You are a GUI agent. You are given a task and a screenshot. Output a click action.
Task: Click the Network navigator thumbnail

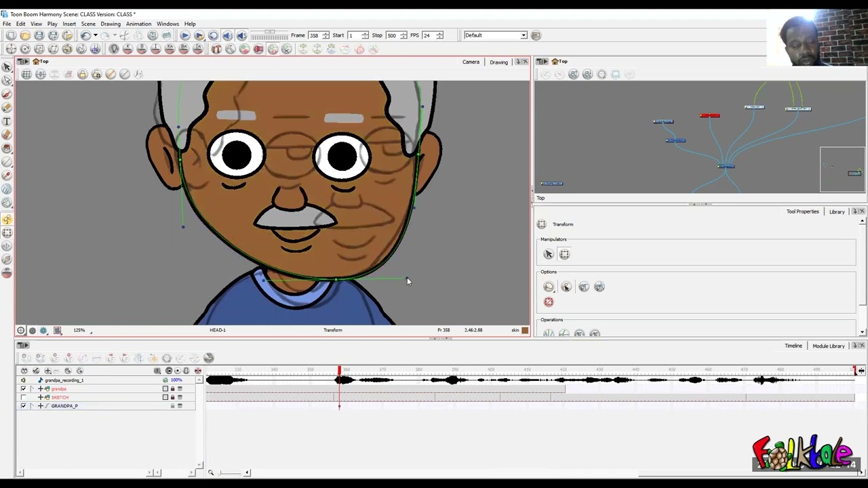[x=842, y=169]
